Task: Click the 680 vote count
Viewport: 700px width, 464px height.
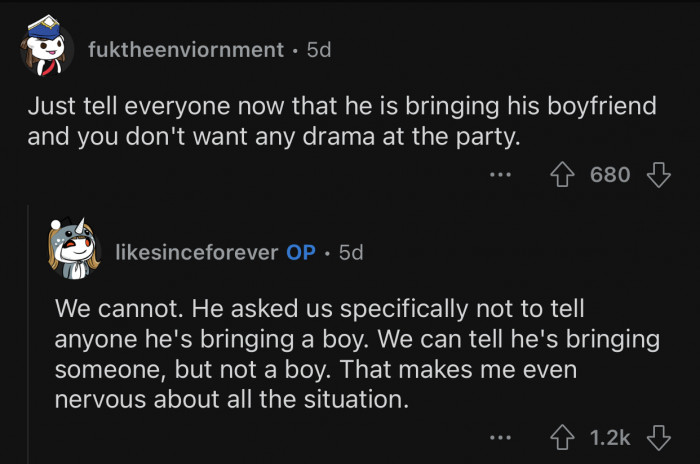Action: click(611, 175)
